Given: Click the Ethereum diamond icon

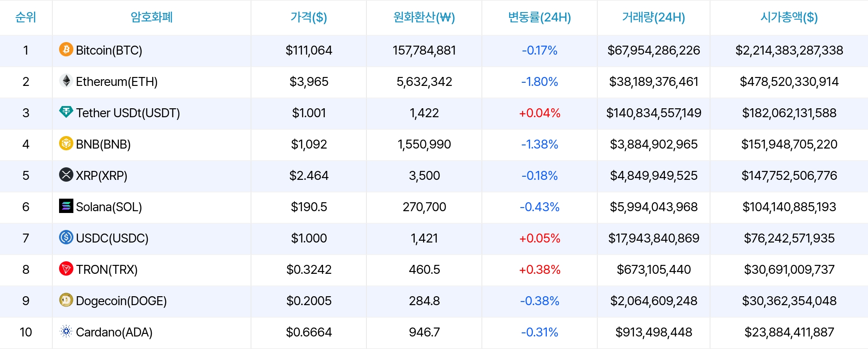Looking at the screenshot, I should 66,81.
